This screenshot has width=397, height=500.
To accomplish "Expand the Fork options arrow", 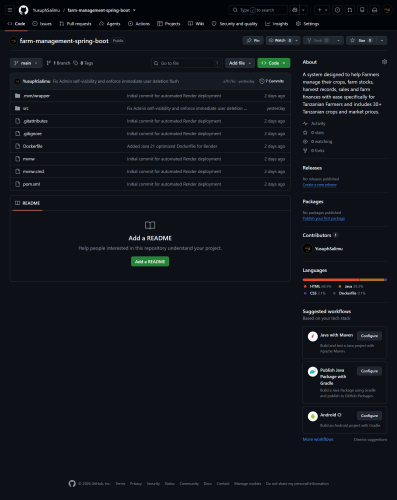I will click(338, 40).
